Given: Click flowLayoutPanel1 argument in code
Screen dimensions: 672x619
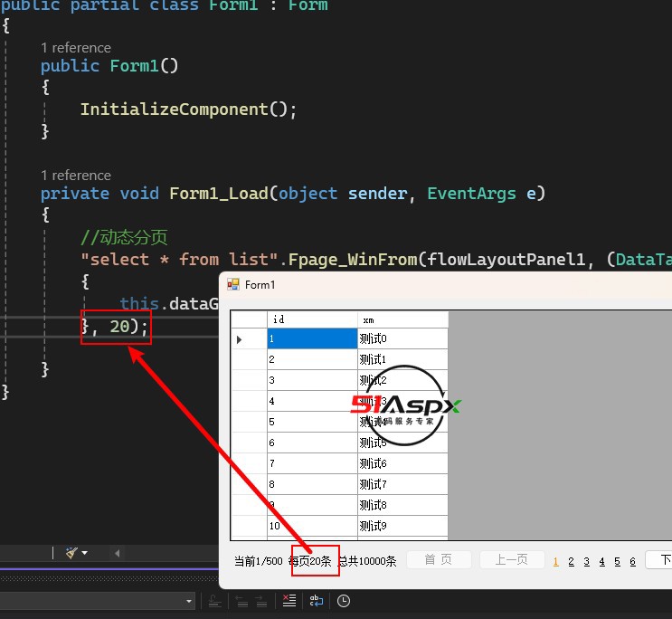Looking at the screenshot, I should click(x=506, y=260).
